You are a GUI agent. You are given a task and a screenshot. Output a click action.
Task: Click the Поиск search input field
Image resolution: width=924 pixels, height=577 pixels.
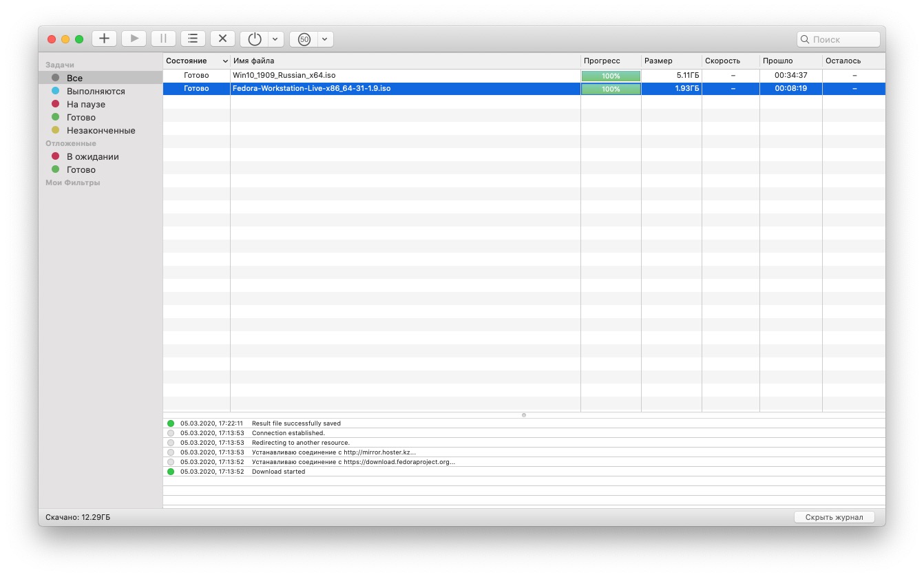[844, 39]
